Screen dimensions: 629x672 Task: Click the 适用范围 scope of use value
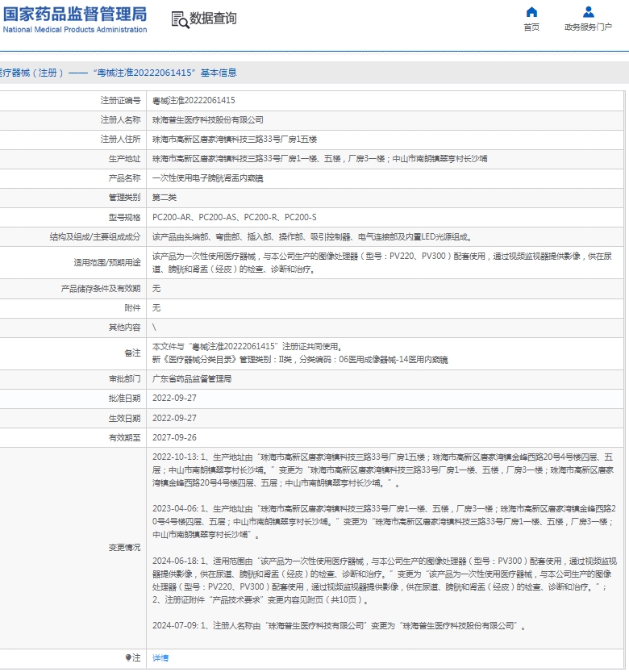tap(382, 263)
